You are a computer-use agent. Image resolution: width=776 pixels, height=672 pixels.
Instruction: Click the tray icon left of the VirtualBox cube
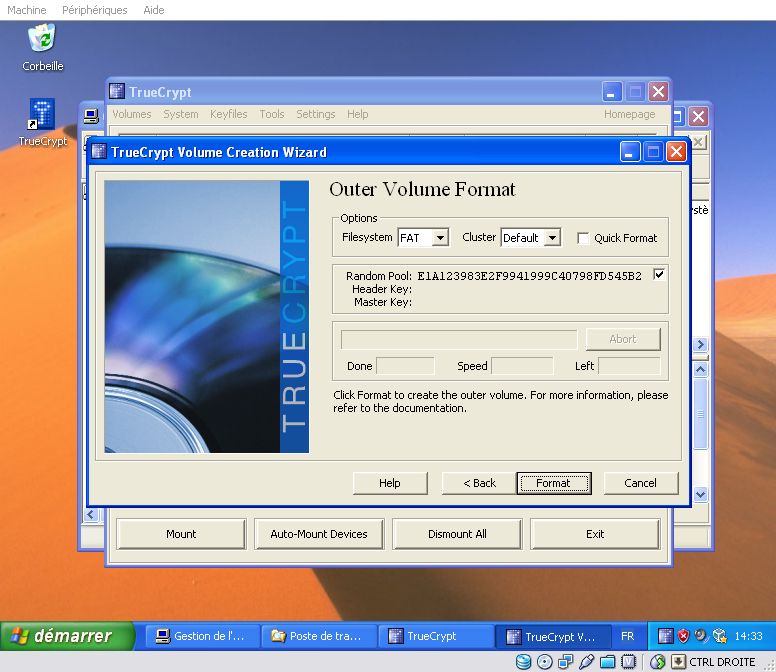click(701, 635)
